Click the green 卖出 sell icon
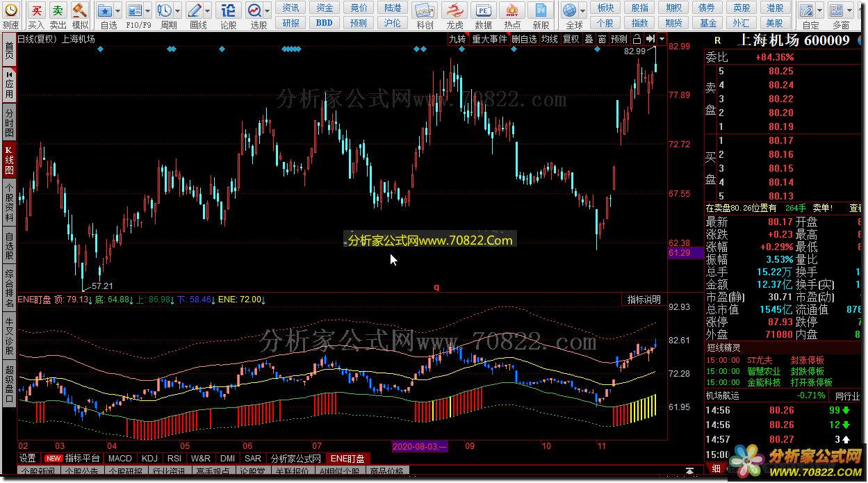868x483 pixels. 58,10
